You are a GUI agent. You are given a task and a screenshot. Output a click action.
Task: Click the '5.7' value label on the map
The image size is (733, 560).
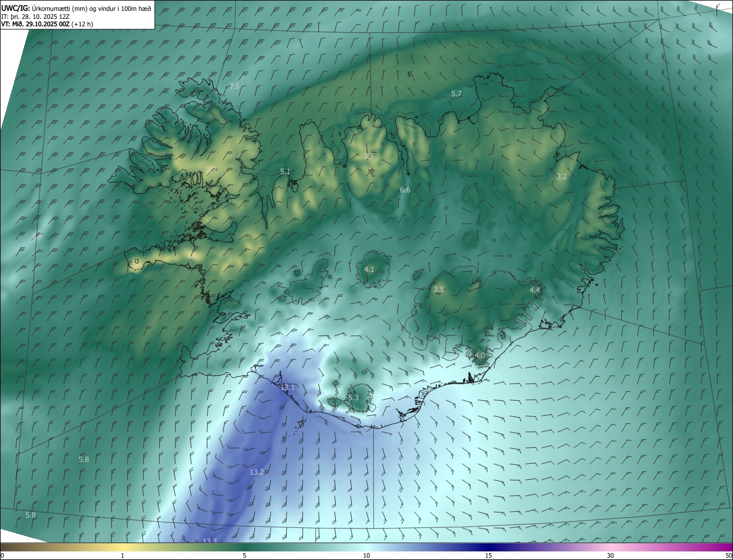456,93
